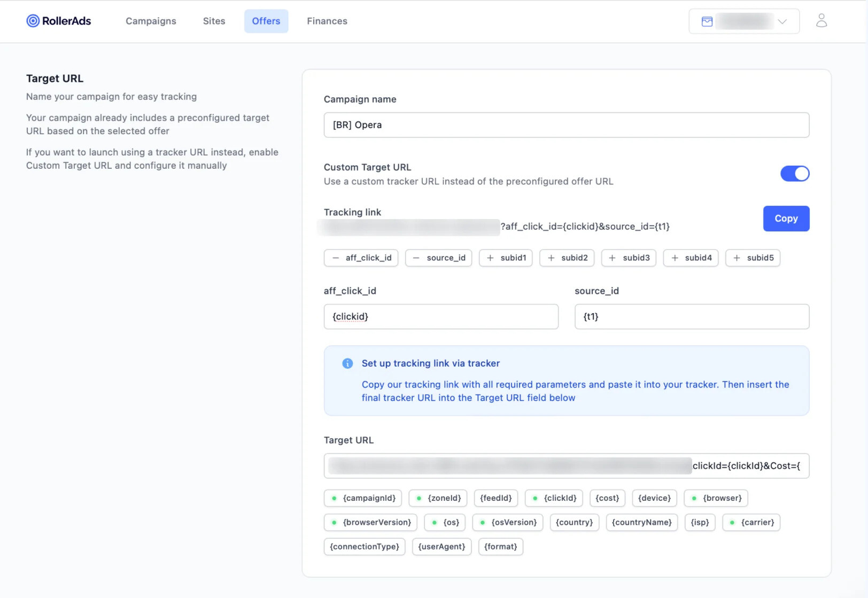Image resolution: width=868 pixels, height=598 pixels.
Task: Switch to the Campaigns tab
Action: tap(151, 21)
